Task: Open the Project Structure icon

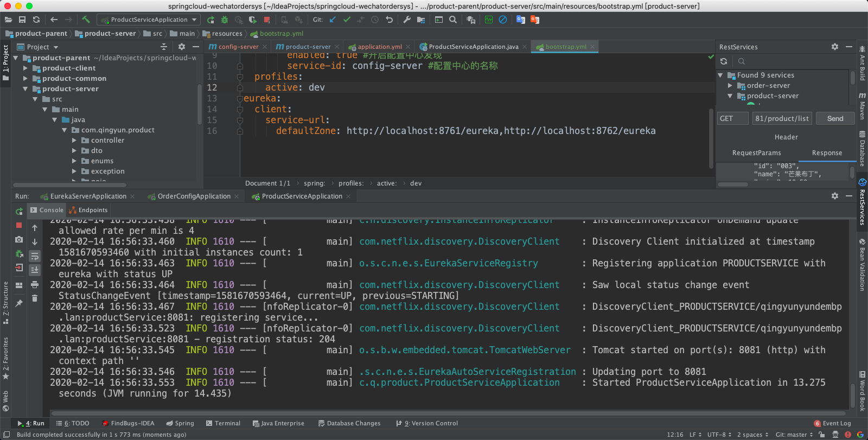Action: [421, 20]
